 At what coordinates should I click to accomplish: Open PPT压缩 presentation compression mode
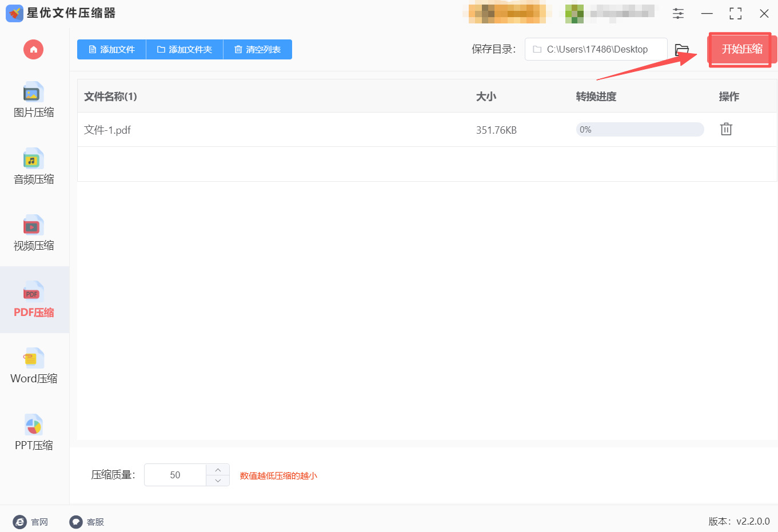[x=33, y=433]
